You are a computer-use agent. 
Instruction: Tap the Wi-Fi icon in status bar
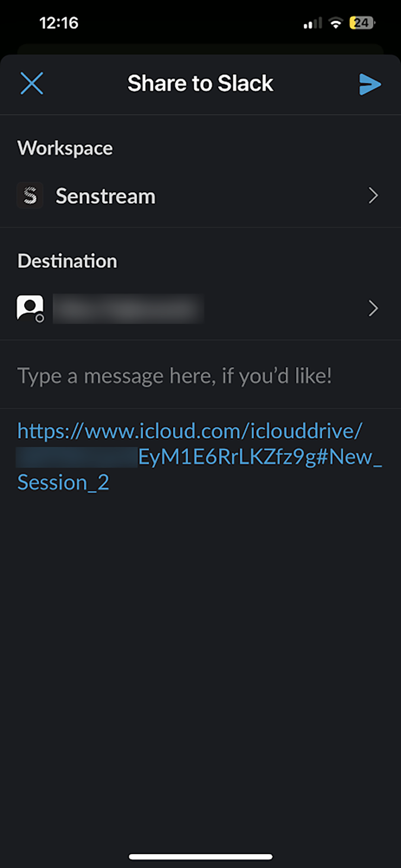(335, 23)
